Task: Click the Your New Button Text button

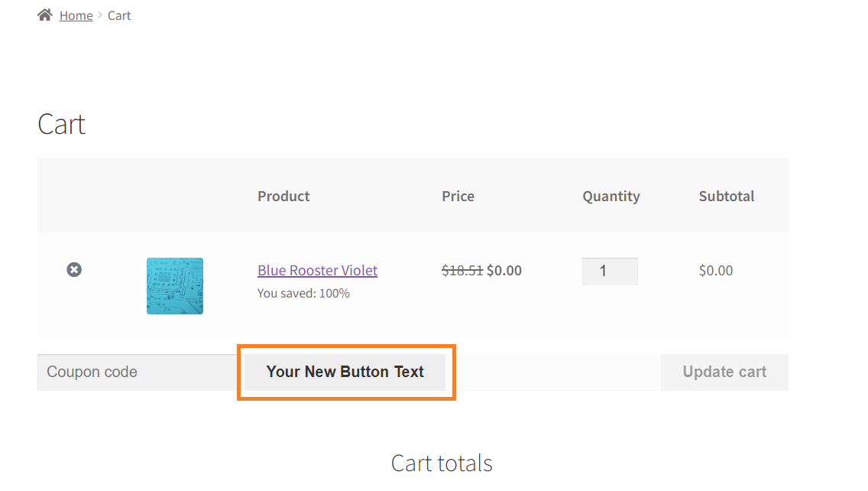Action: click(x=345, y=372)
